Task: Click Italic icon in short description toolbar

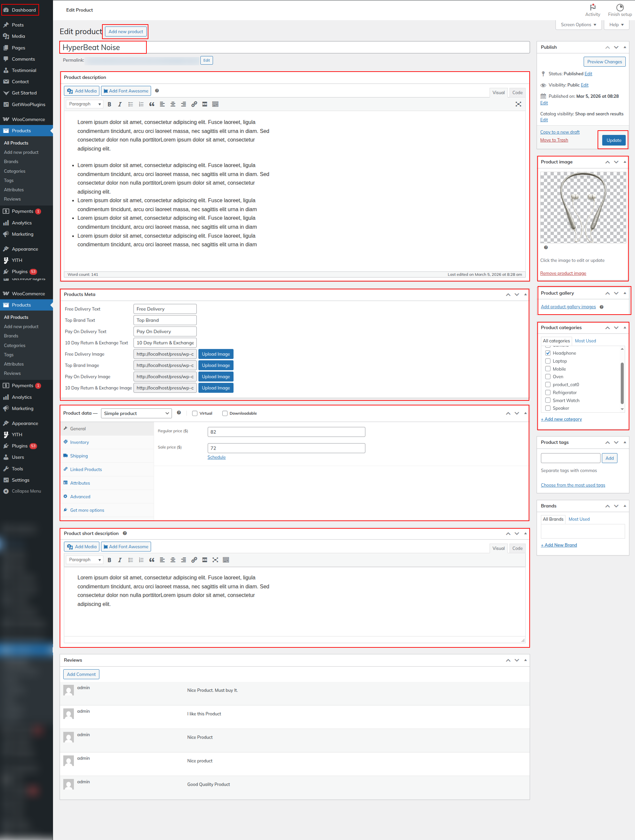Action: coord(120,560)
